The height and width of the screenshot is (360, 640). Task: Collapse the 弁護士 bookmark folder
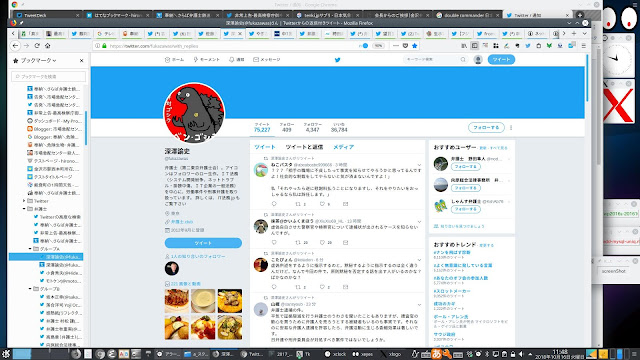[24, 209]
